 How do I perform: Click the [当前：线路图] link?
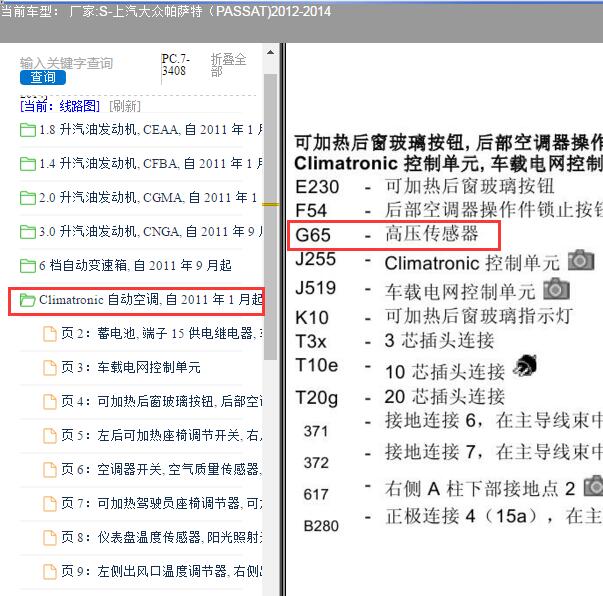[60, 106]
